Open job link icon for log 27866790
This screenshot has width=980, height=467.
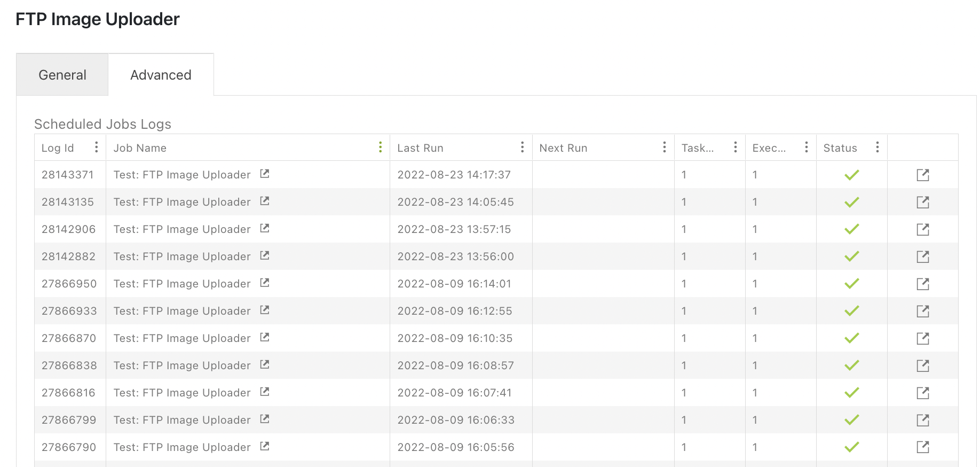point(264,446)
